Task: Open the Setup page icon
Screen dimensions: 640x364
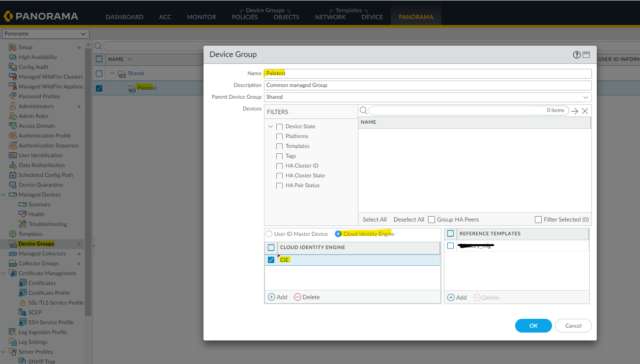Action: (12, 47)
